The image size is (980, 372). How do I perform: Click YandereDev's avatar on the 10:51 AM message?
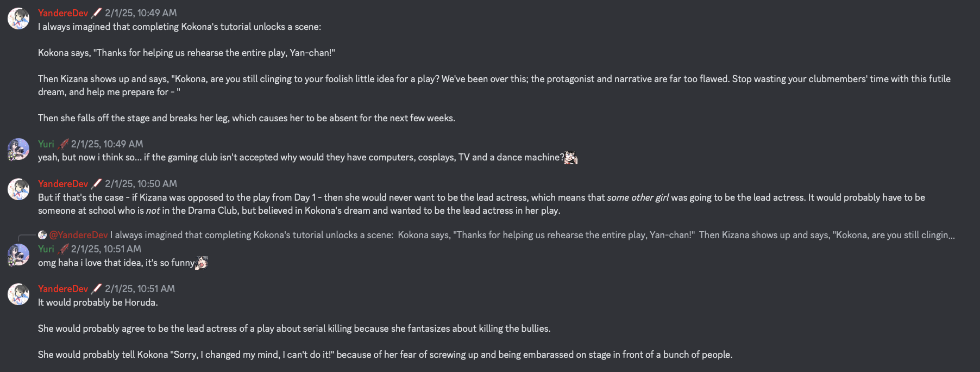click(x=18, y=294)
